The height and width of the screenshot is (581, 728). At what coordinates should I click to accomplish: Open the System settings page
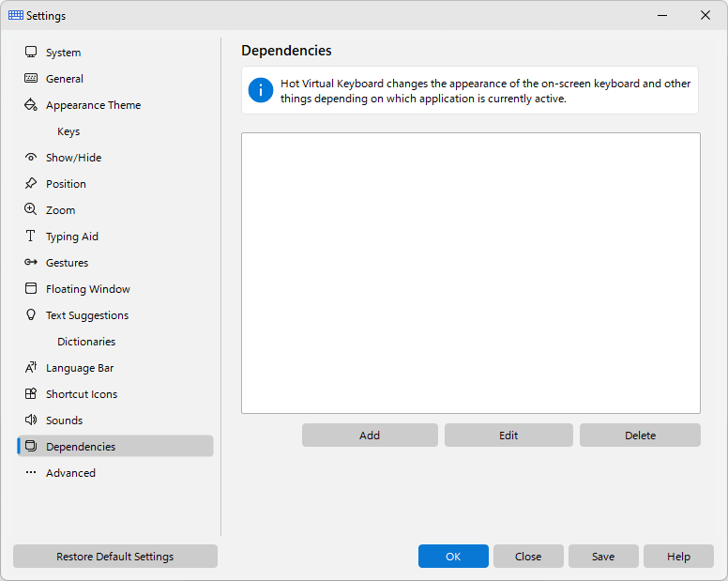115,53
